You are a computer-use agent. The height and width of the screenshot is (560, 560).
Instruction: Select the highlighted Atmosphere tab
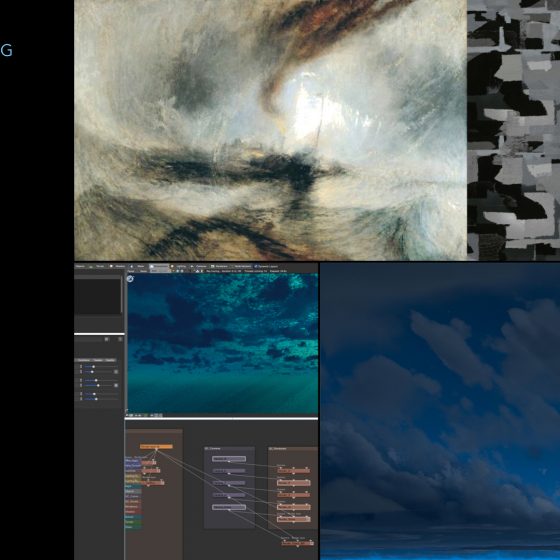(x=159, y=266)
